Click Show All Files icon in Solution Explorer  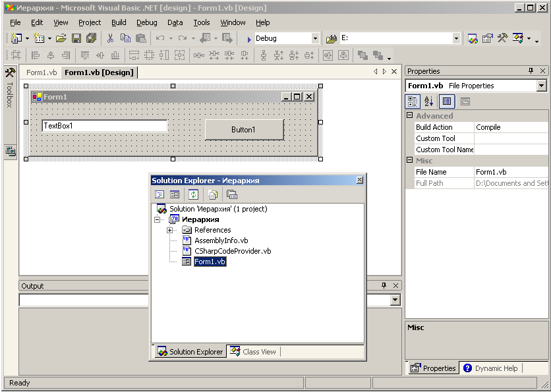click(x=213, y=194)
